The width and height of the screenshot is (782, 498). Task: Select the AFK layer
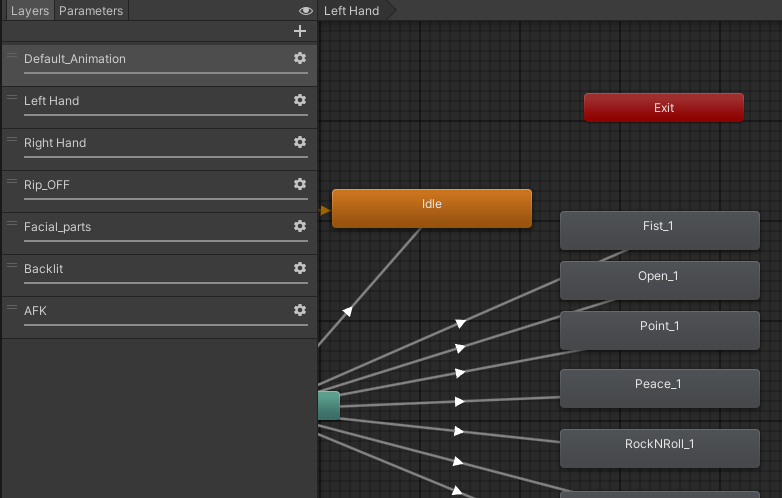(160, 318)
